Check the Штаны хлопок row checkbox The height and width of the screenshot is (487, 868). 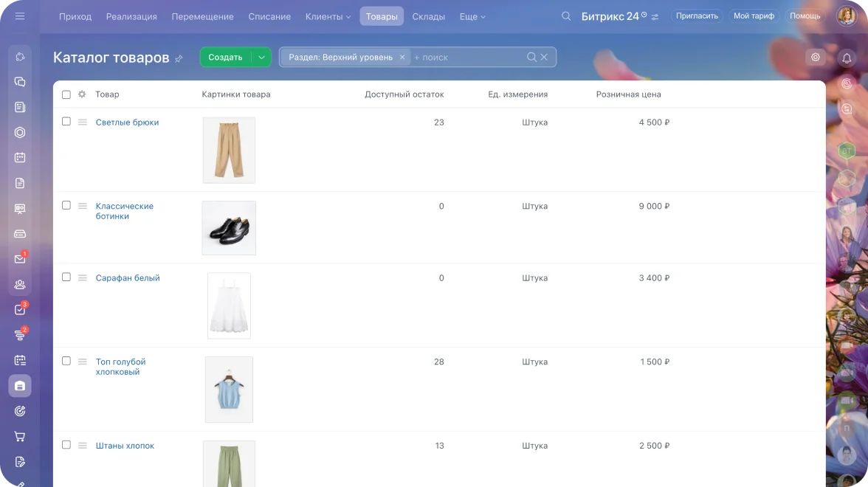click(66, 444)
